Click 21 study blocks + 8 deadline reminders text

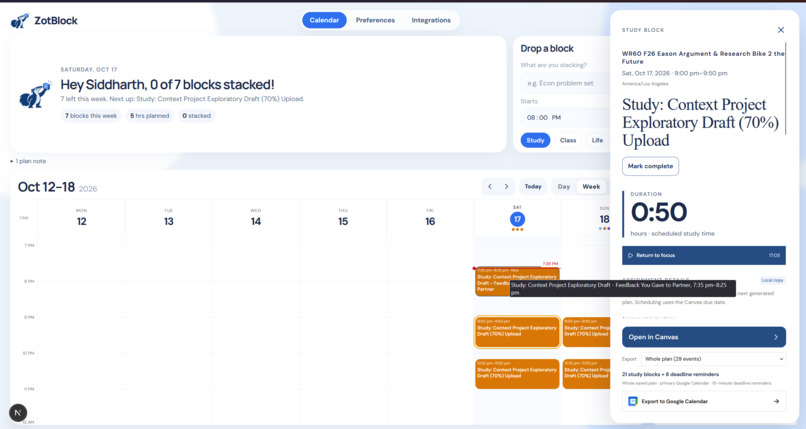(670, 375)
